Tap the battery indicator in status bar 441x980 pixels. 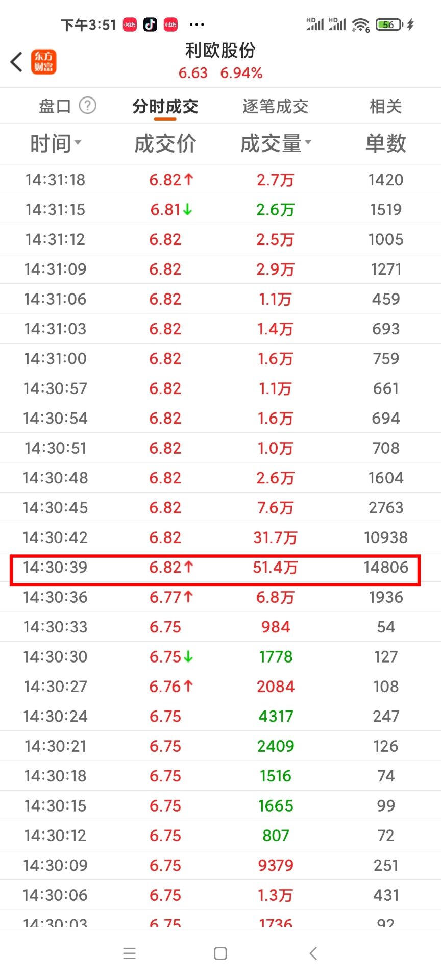[x=389, y=24]
